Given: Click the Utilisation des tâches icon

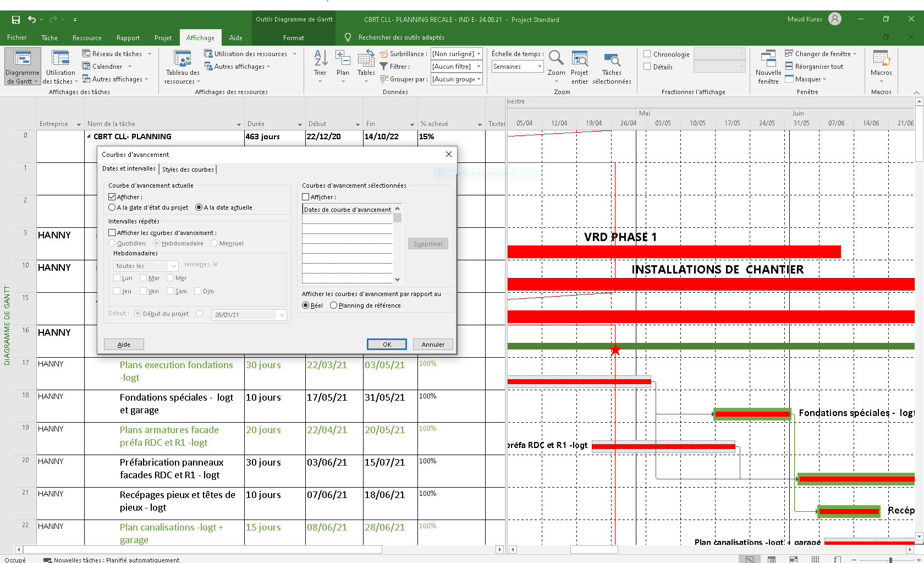Looking at the screenshot, I should (61, 58).
